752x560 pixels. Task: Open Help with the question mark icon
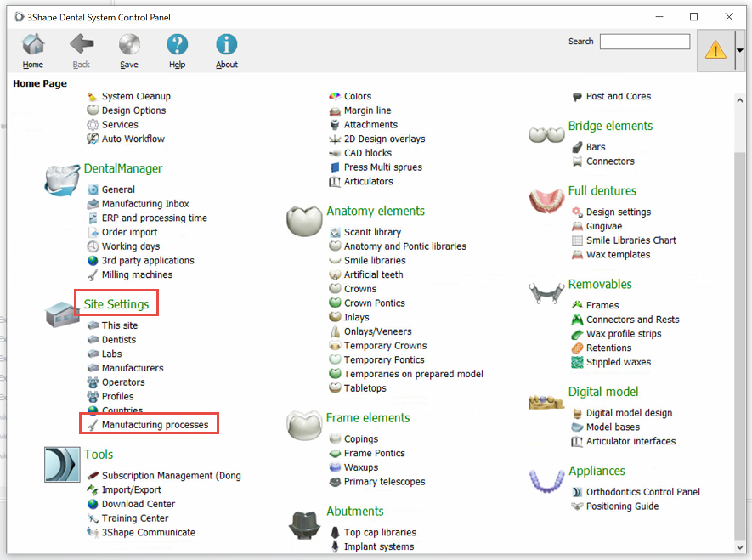[177, 44]
